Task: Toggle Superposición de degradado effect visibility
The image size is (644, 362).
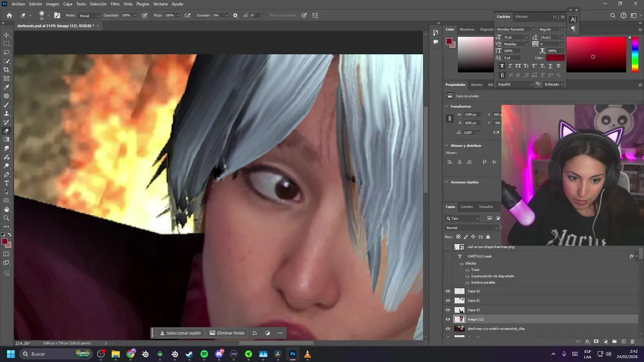Action: pos(467,276)
